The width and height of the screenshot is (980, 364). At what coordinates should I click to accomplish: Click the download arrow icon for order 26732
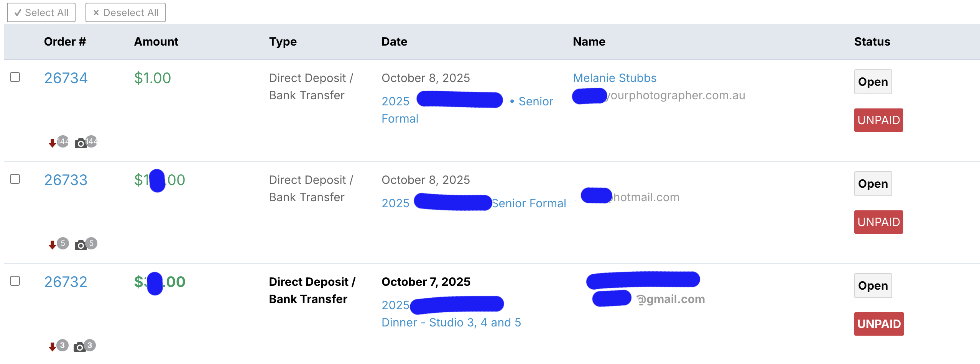pos(53,347)
